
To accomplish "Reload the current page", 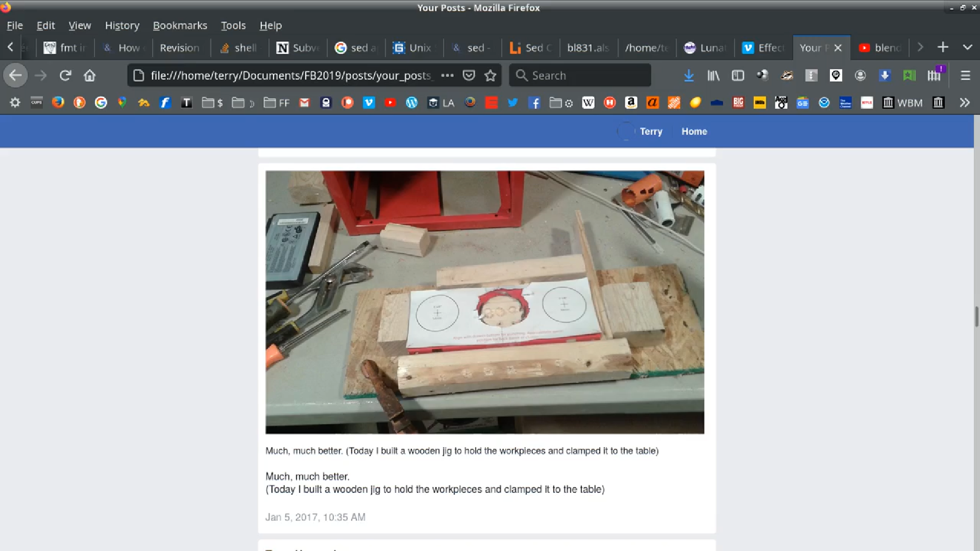I will coord(65,76).
